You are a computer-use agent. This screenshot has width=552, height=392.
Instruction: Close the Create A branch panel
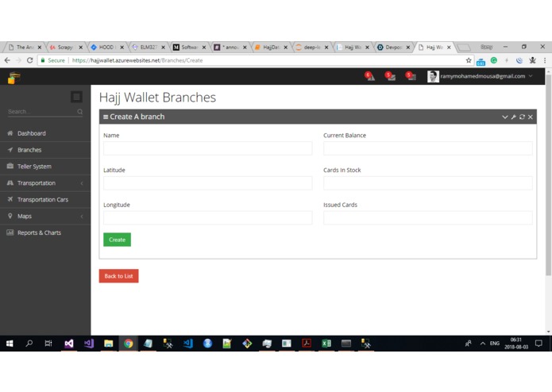click(x=531, y=117)
